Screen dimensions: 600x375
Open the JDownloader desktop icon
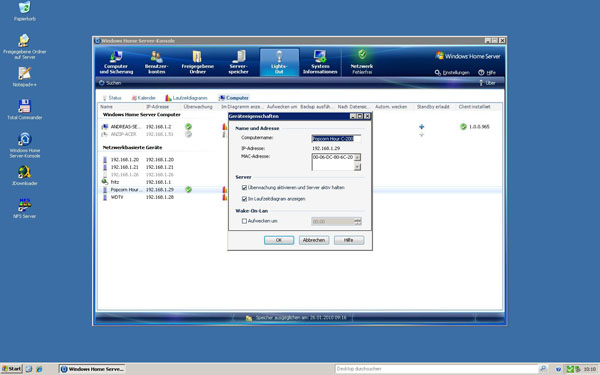click(x=24, y=175)
